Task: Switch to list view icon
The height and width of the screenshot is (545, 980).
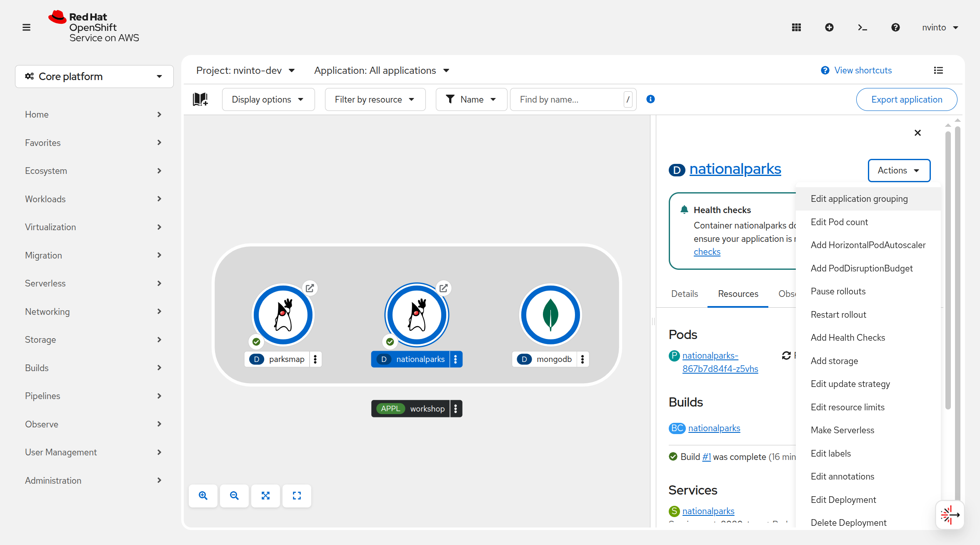Action: click(938, 70)
